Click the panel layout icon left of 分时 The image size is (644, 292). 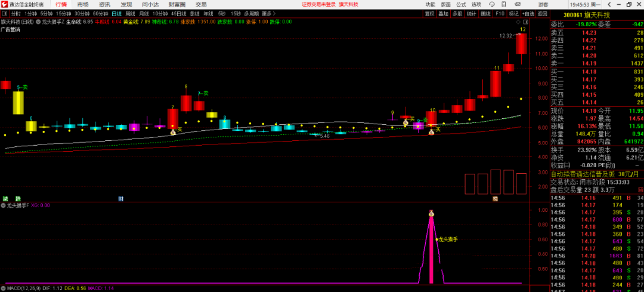pos(4,13)
